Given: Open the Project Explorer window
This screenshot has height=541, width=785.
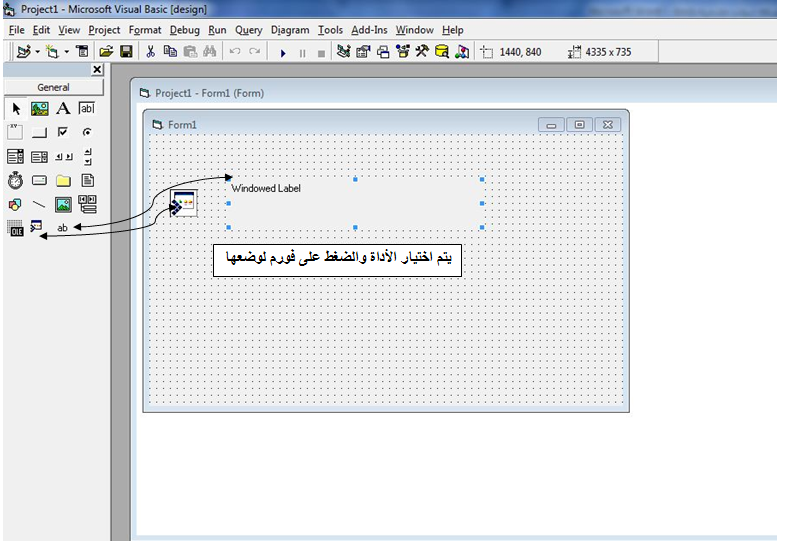Looking at the screenshot, I should [343, 52].
